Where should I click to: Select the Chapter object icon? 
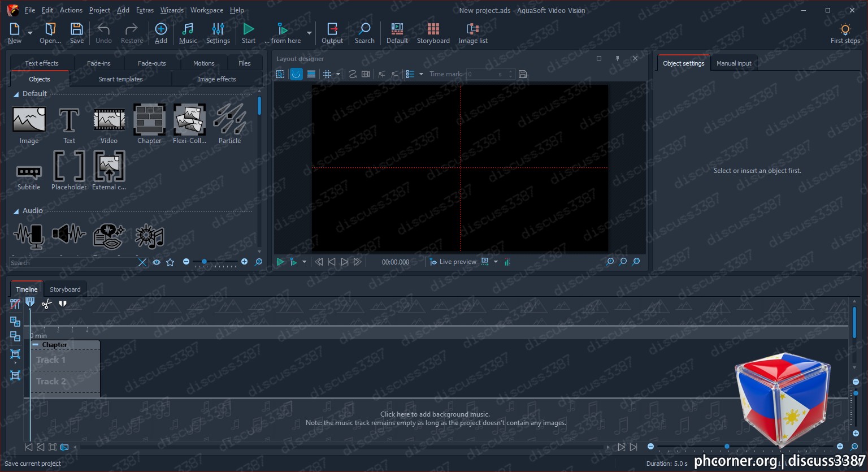click(149, 119)
